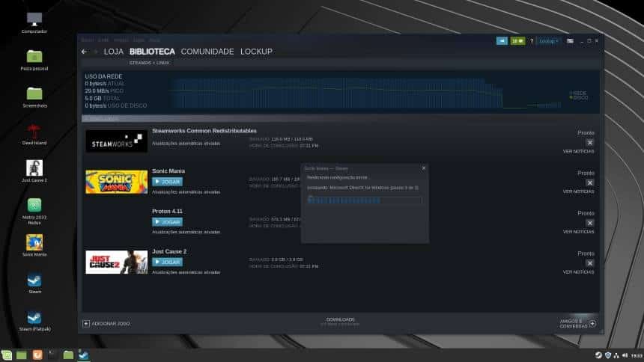
Task: Open the Pasta pessoal desktop folder
Action: [34, 60]
